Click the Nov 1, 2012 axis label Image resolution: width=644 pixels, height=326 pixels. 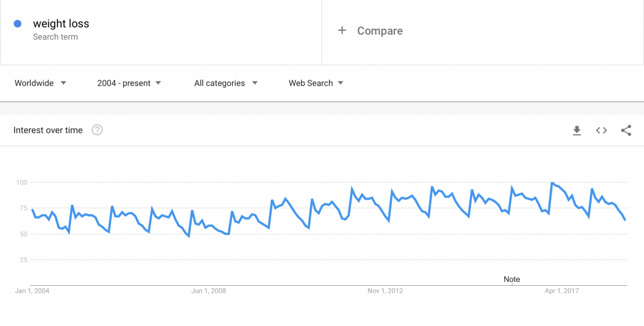click(x=386, y=291)
